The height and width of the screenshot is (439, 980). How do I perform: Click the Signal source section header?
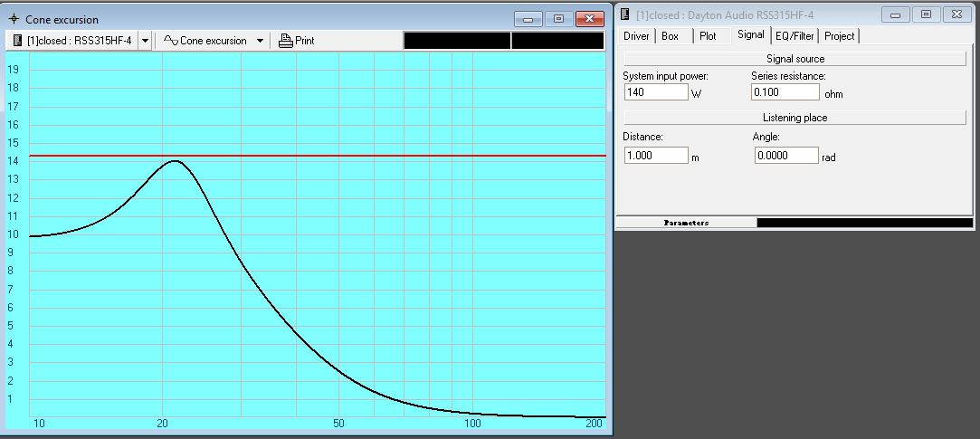[x=795, y=59]
